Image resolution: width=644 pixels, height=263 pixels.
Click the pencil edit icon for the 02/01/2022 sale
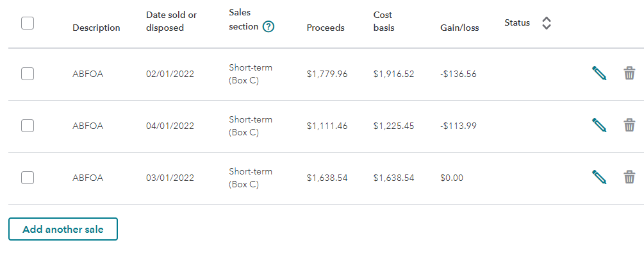tap(599, 73)
